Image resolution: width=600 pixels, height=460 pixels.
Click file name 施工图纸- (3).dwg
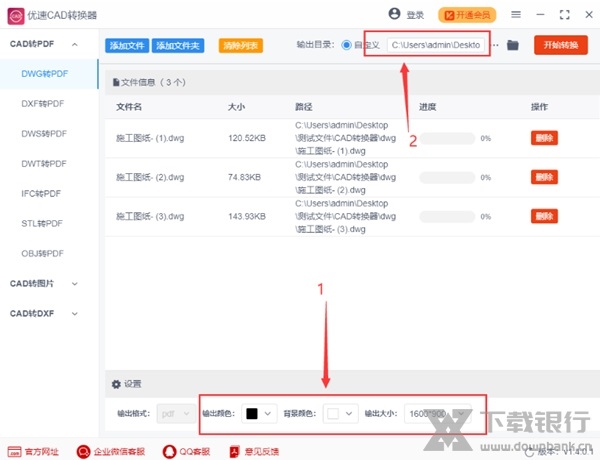150,216
